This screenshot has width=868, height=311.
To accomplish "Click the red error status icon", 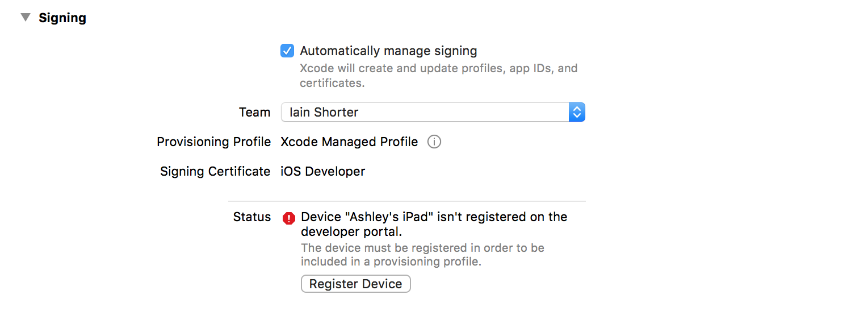I will point(289,218).
